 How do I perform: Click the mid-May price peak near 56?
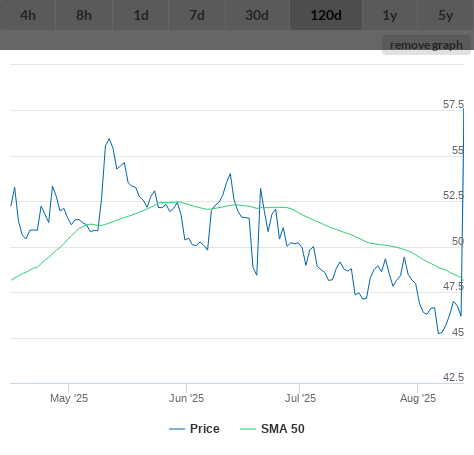click(109, 139)
